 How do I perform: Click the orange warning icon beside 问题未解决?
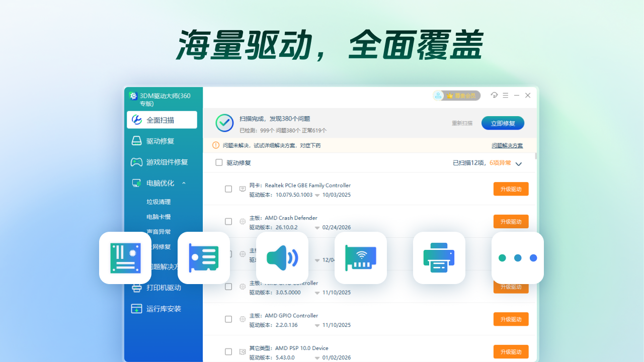click(216, 145)
